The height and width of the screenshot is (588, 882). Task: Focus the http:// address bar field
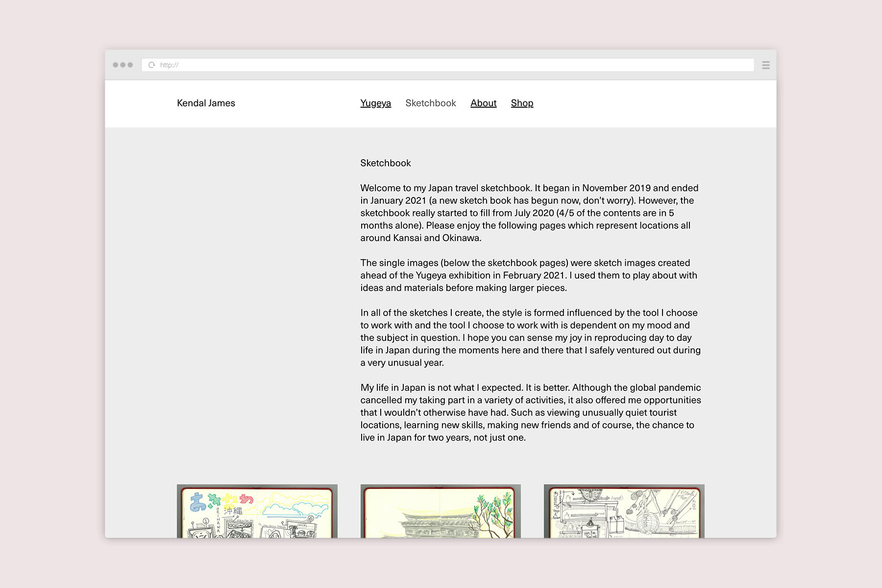447,65
